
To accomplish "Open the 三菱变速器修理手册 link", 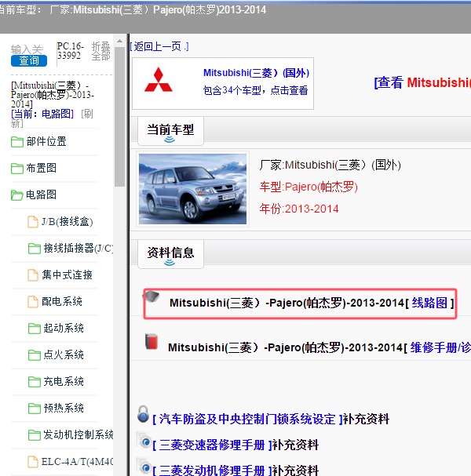I will pyautogui.click(x=212, y=445).
